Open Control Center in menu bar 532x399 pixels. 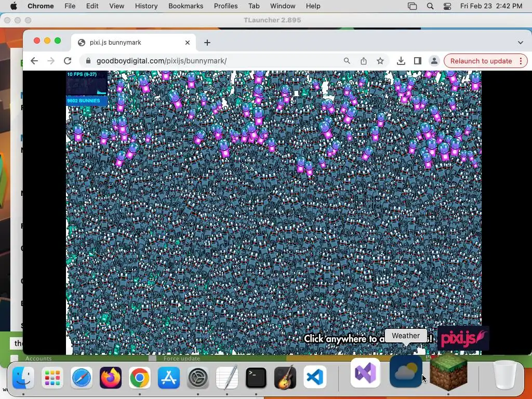447,6
